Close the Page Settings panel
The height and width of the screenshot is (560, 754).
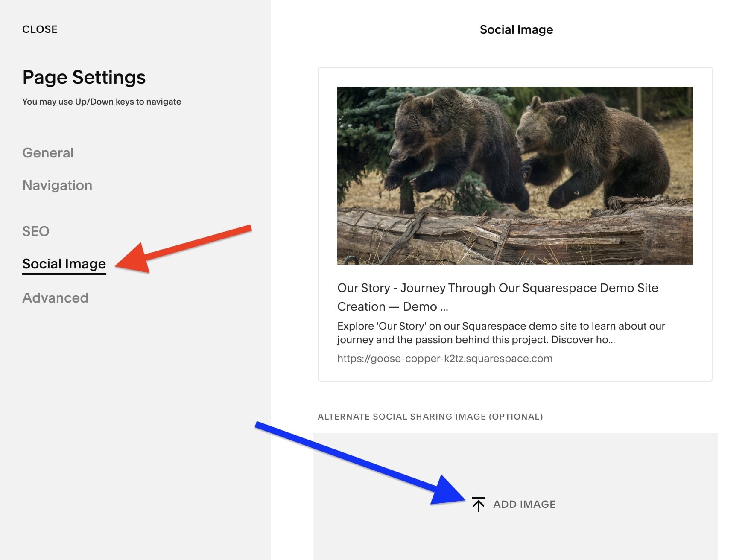(40, 29)
